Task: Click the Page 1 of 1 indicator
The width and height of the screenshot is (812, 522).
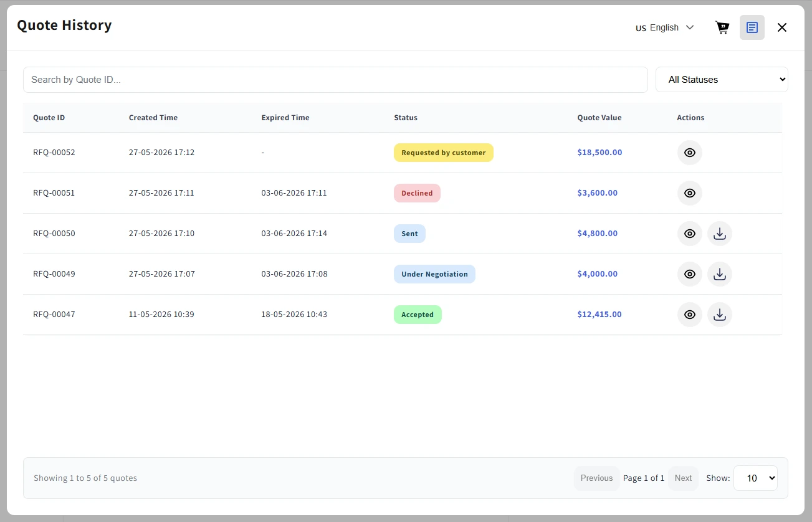Action: point(644,478)
